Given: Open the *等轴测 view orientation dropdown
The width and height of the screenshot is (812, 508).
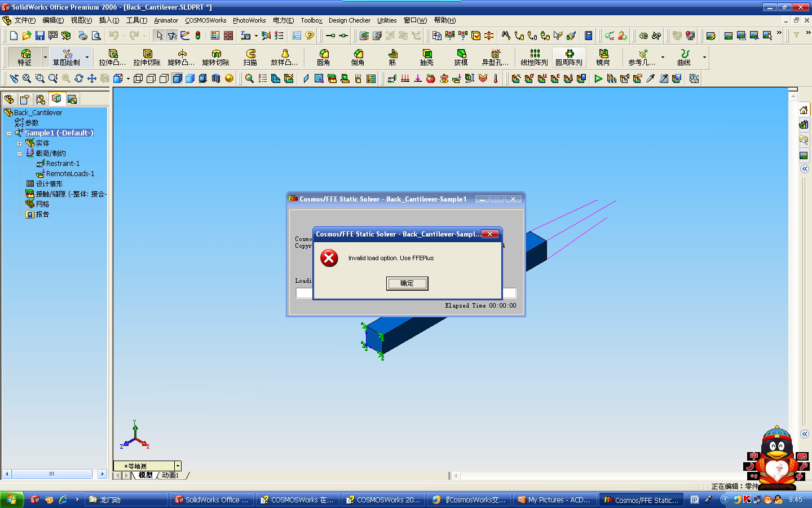Looking at the screenshot, I should (x=178, y=466).
